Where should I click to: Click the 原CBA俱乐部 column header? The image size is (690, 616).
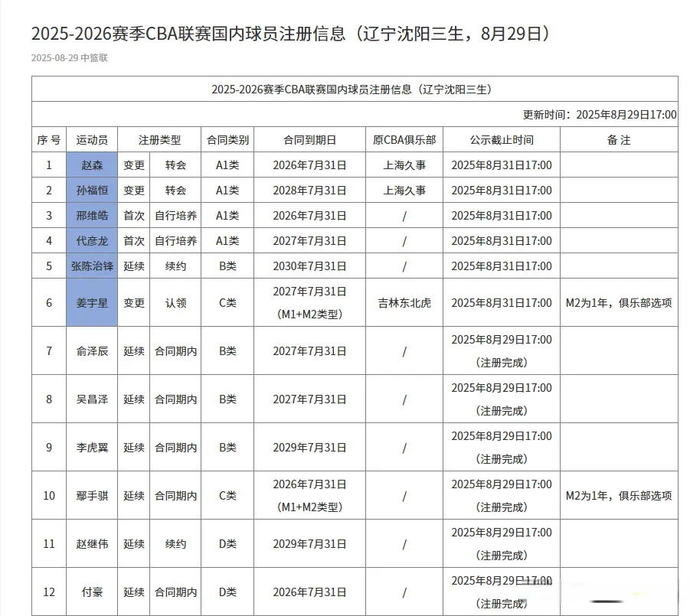point(404,140)
